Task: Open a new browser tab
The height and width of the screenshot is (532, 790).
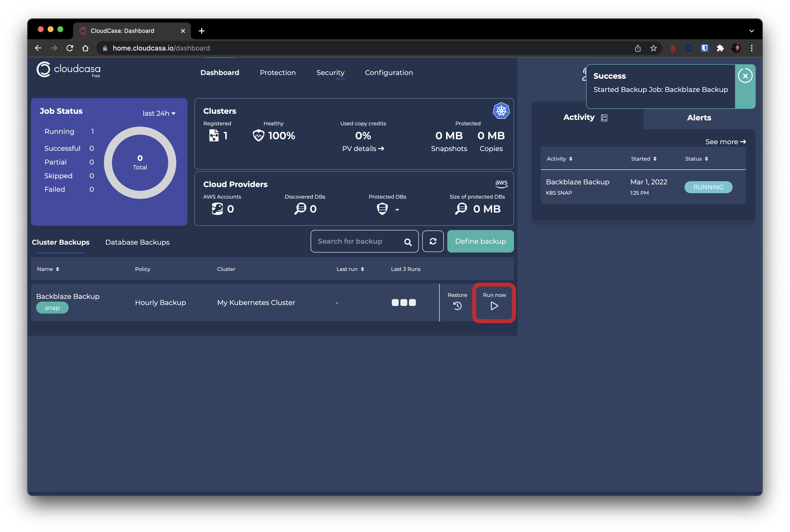Action: pyautogui.click(x=201, y=31)
